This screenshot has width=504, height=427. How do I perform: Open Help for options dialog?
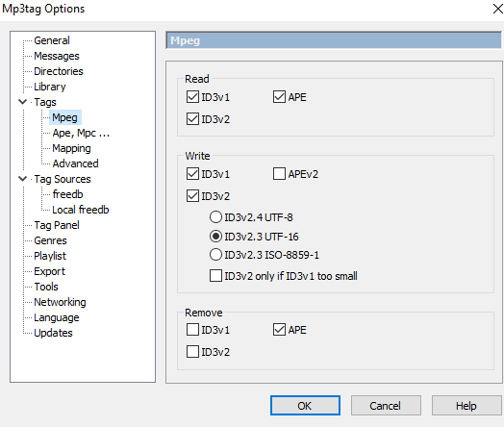[466, 406]
